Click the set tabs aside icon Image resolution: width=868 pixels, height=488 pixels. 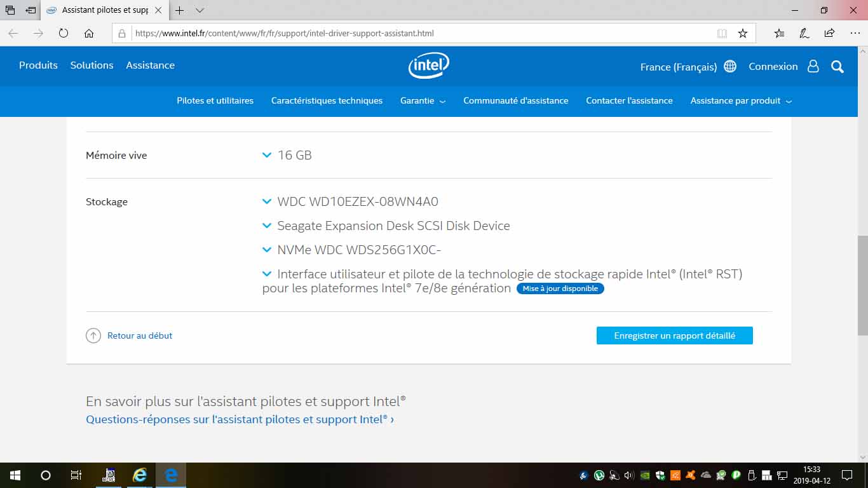[31, 10]
